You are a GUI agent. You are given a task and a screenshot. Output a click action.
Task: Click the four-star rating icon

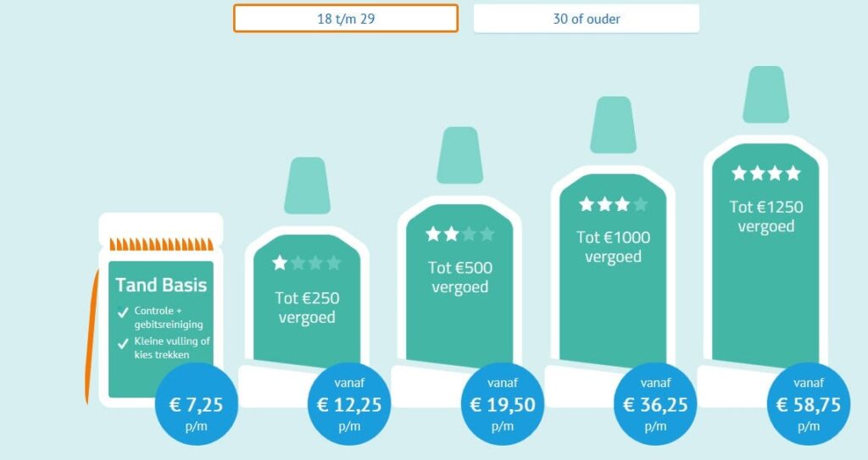766,174
